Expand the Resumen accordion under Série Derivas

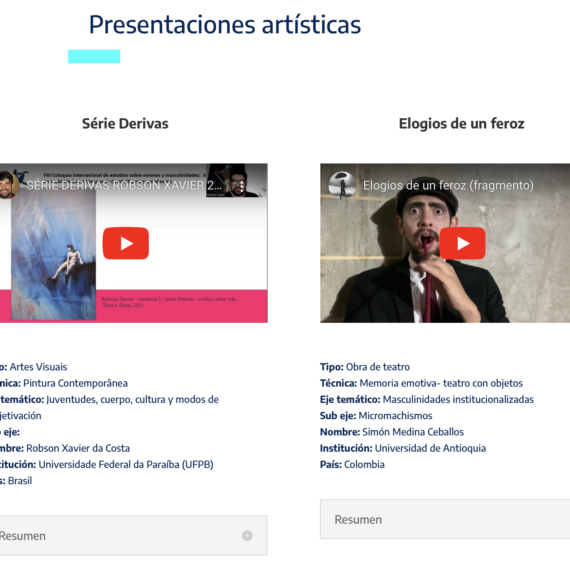133,535
